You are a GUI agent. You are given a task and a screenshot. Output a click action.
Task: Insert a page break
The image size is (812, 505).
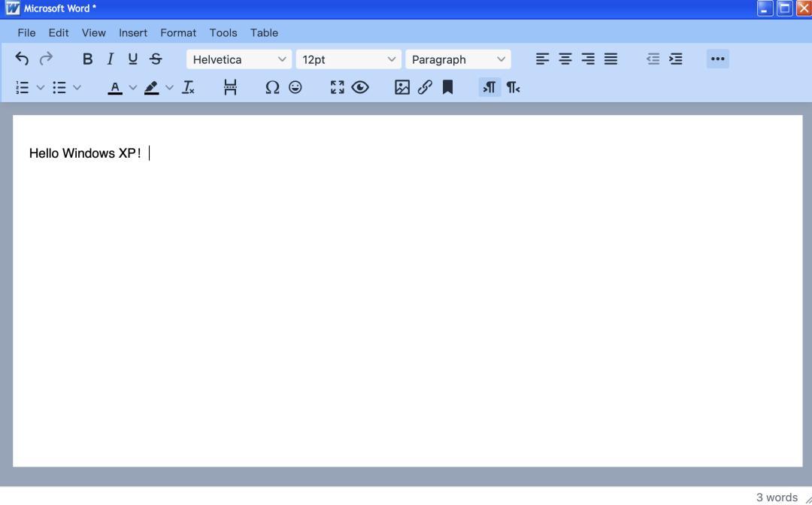(x=231, y=87)
